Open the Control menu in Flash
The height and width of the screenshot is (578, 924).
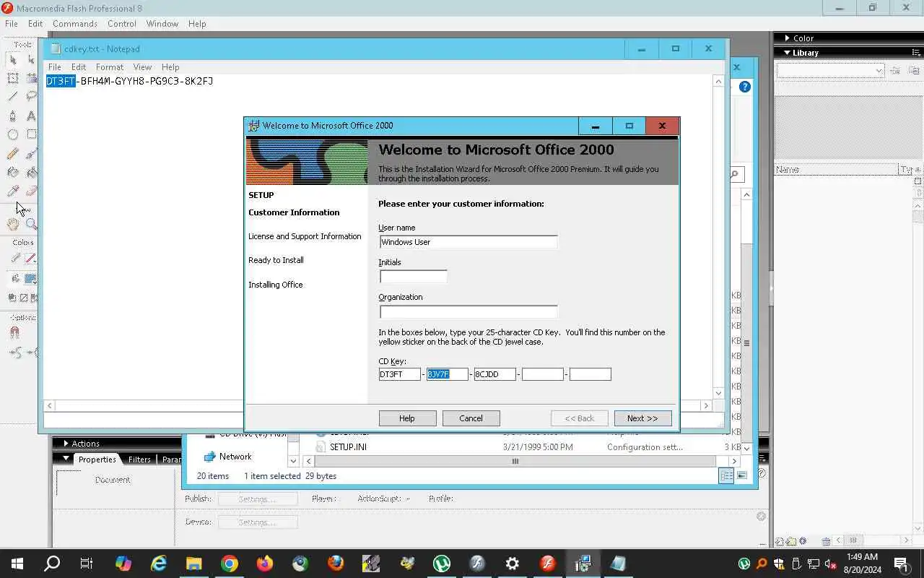pyautogui.click(x=122, y=24)
